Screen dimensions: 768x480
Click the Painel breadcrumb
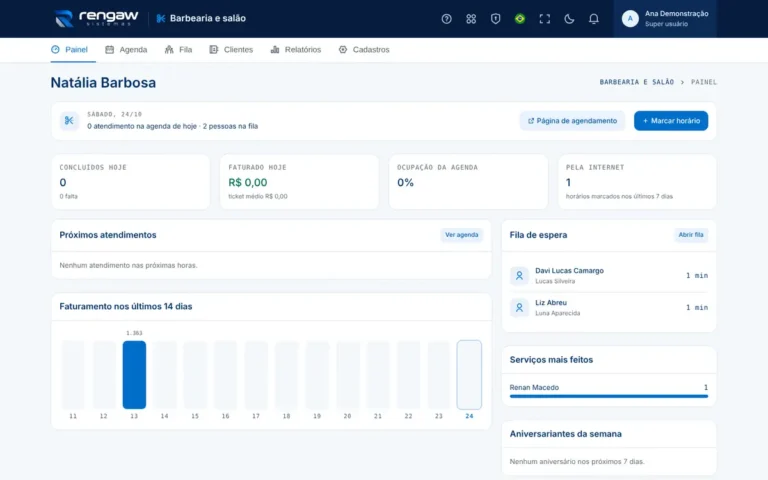(x=704, y=82)
